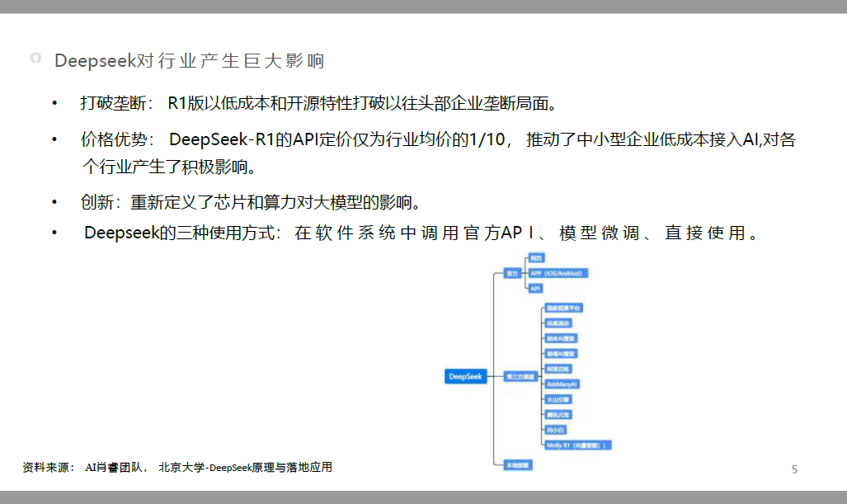Viewport: 847px width, 504px height.
Task: Click the round bullet icon beside the title
Action: (35, 58)
